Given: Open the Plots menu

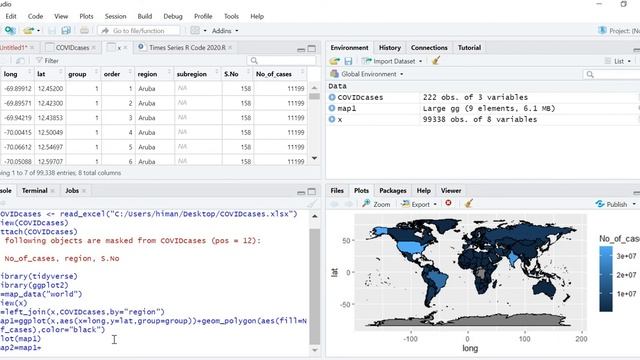Looking at the screenshot, I should [87, 16].
